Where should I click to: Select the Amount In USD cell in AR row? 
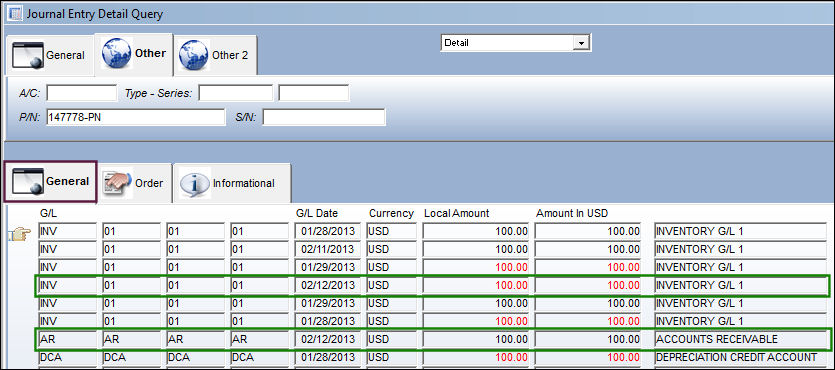[x=588, y=340]
